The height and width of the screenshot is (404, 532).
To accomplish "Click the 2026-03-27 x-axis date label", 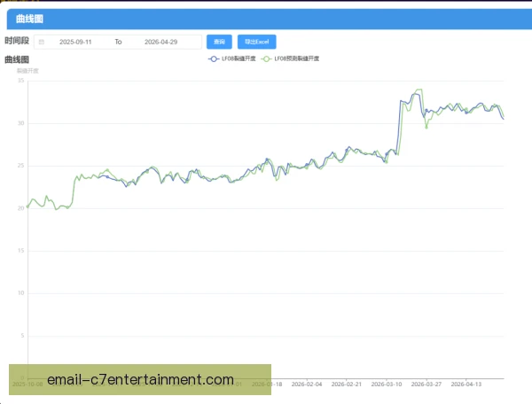I will tap(426, 385).
